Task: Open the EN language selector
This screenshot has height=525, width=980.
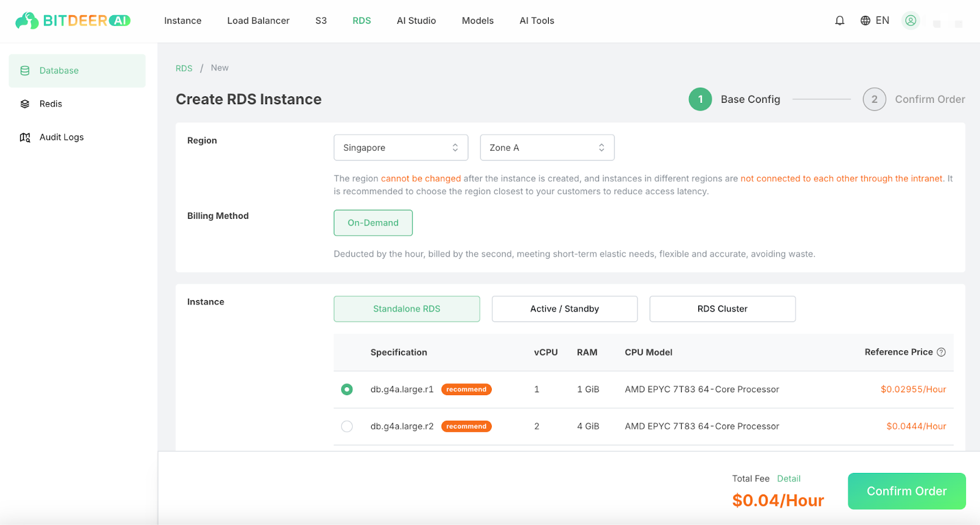Action: coord(882,21)
